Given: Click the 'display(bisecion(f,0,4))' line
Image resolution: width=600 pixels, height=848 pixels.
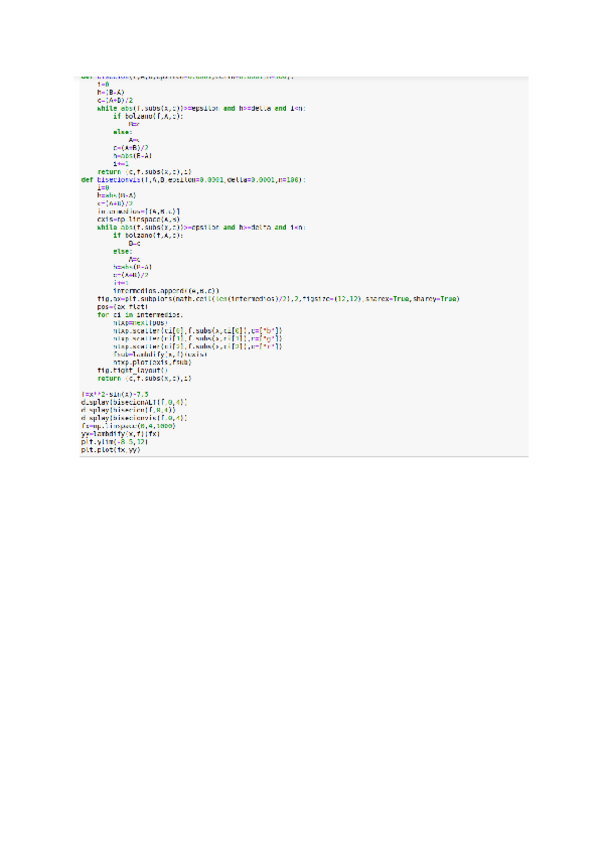Looking at the screenshot, I should [128, 410].
